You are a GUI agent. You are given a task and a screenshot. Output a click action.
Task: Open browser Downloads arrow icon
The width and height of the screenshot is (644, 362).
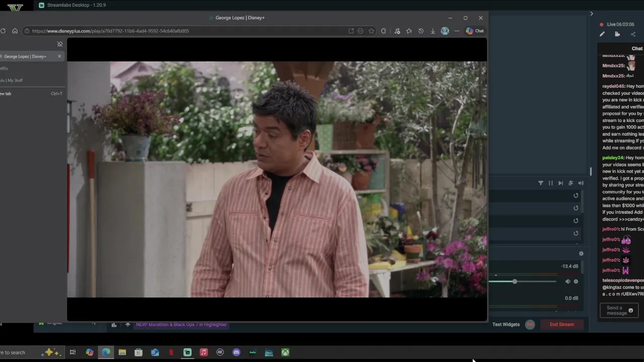pyautogui.click(x=433, y=31)
